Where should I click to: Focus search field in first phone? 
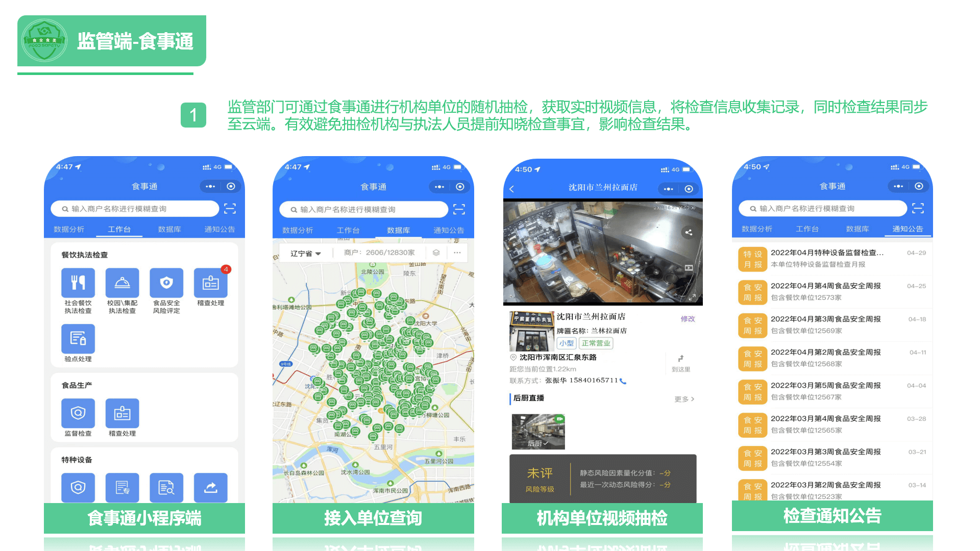pyautogui.click(x=135, y=209)
